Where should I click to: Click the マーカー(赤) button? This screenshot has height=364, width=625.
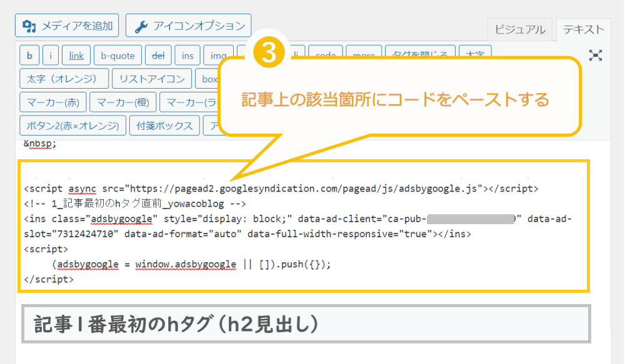tap(52, 102)
